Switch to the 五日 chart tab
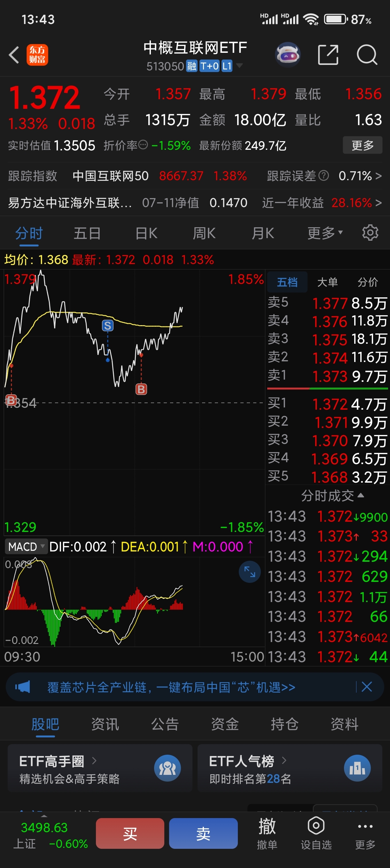This screenshot has height=868, width=390. [x=87, y=233]
